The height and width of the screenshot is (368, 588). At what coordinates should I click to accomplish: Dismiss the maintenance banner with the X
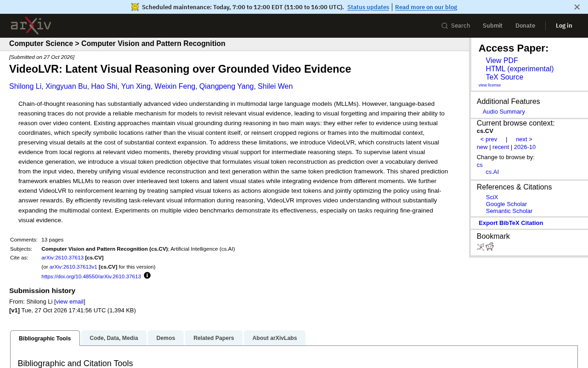577,7
